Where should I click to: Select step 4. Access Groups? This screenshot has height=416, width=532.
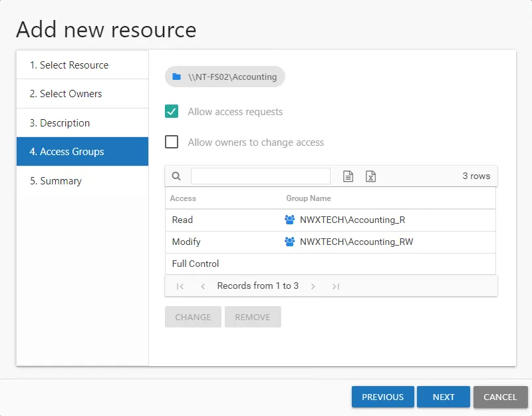coord(82,152)
